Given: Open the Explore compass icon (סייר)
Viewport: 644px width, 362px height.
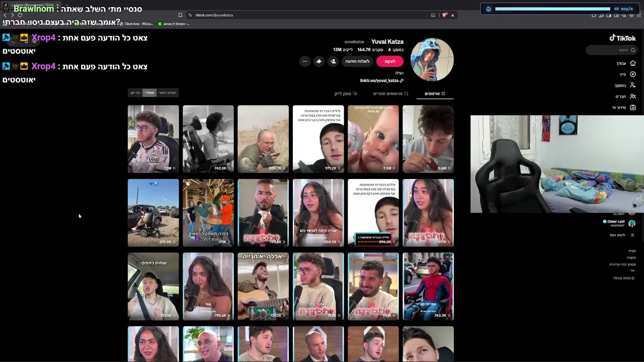Looking at the screenshot, I should pos(633,74).
